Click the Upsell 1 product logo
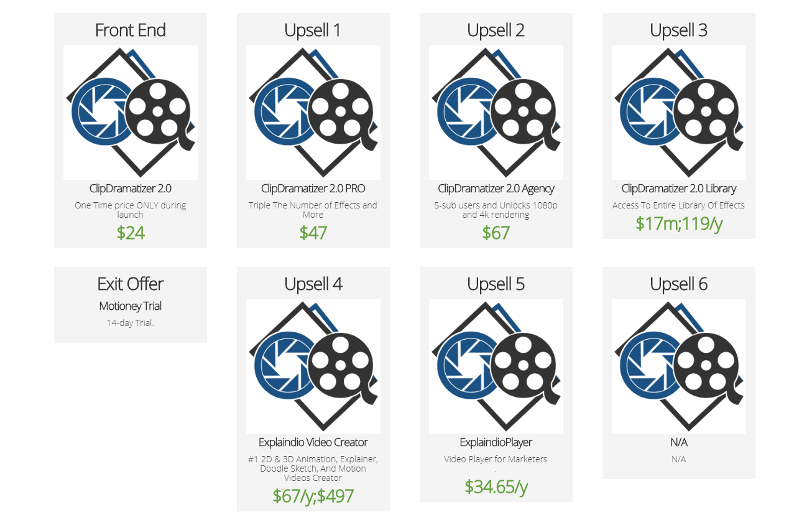This screenshot has height=522, width=812. pos(313,113)
